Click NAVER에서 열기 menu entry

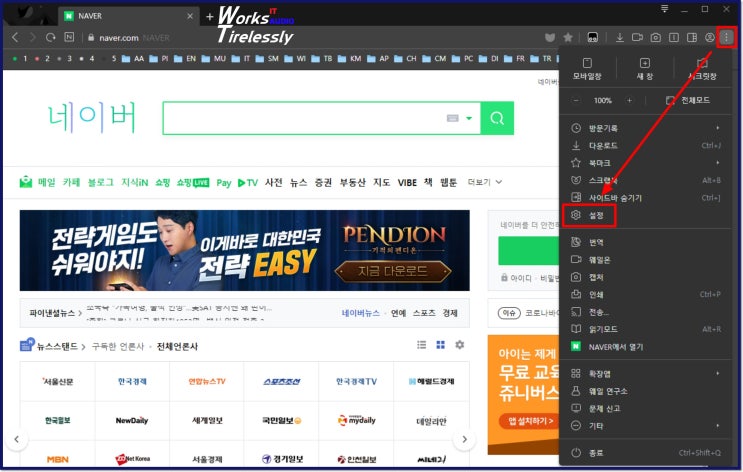coord(646,347)
